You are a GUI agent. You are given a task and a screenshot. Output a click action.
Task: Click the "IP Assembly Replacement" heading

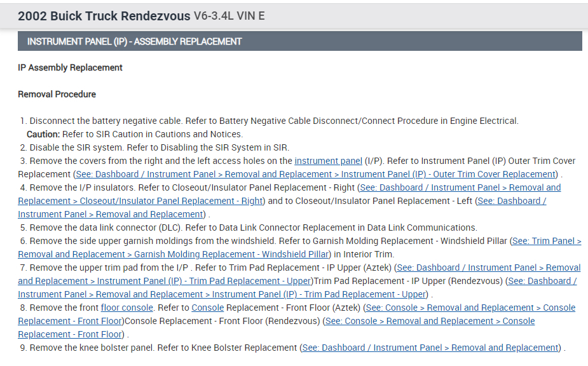[70, 67]
